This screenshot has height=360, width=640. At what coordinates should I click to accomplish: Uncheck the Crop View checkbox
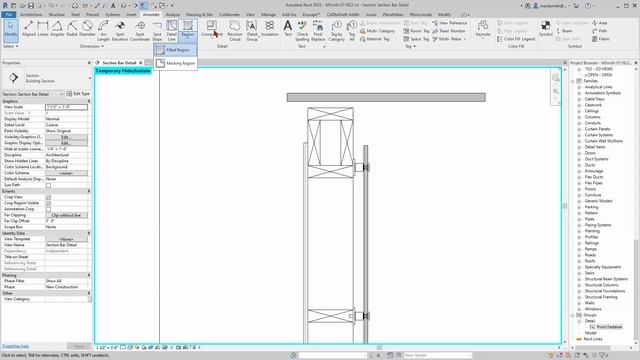(x=48, y=197)
